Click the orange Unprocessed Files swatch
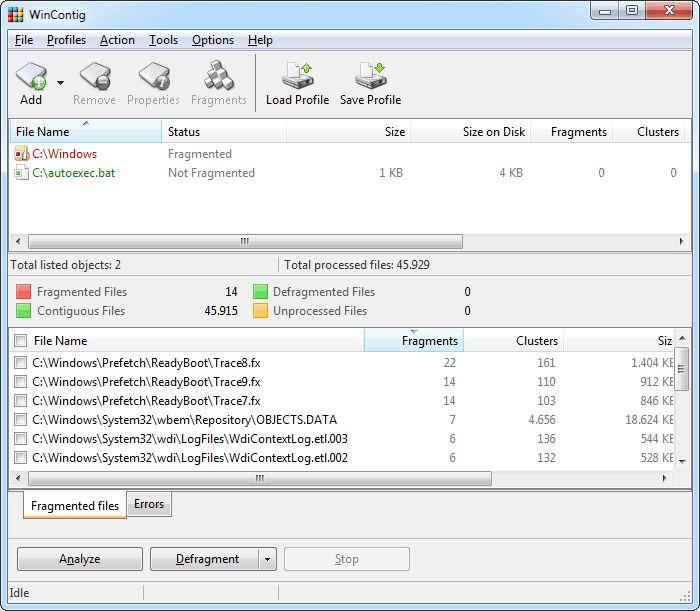This screenshot has height=611, width=700. 260,311
